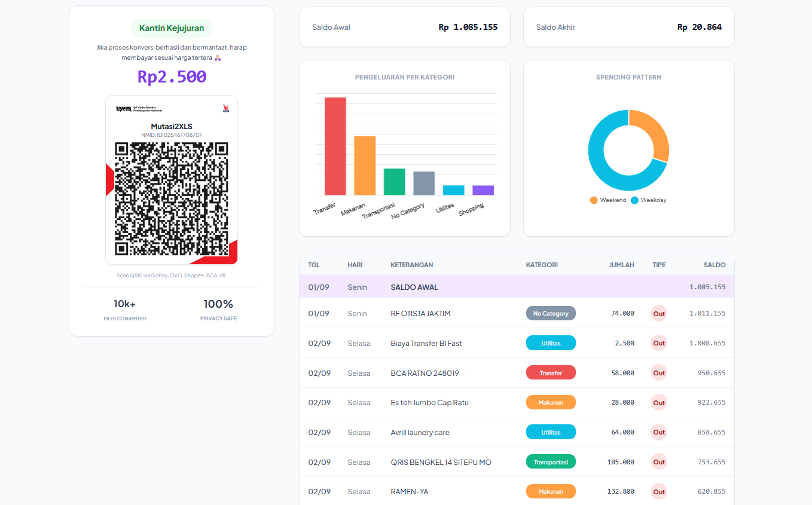This screenshot has width=812, height=505.
Task: Click the SALDO AWAL highlighted row
Action: click(x=517, y=287)
